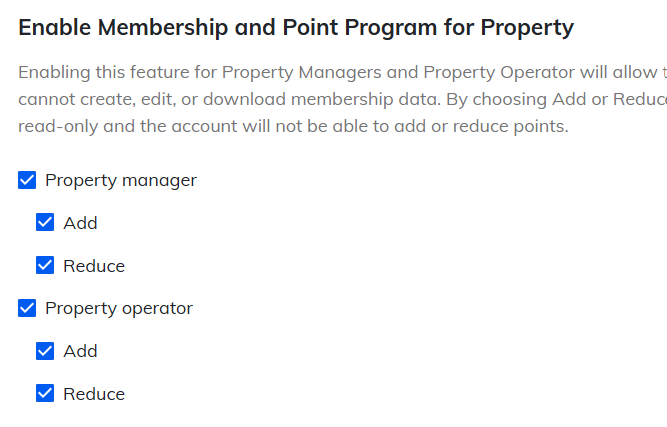Uncheck Add checkbox under Property manager

45,223
